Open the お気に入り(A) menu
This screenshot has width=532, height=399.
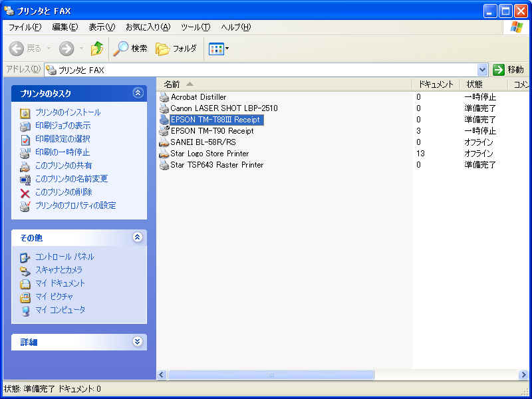click(148, 27)
